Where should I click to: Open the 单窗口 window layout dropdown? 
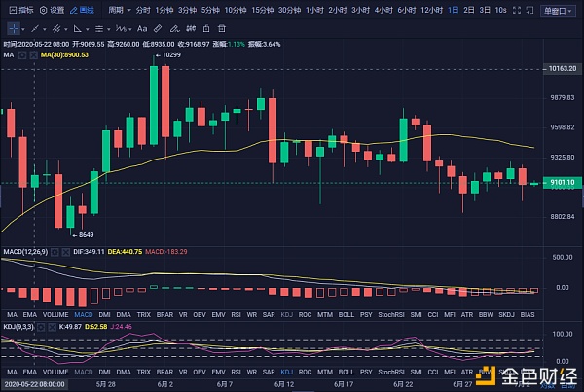pos(558,11)
